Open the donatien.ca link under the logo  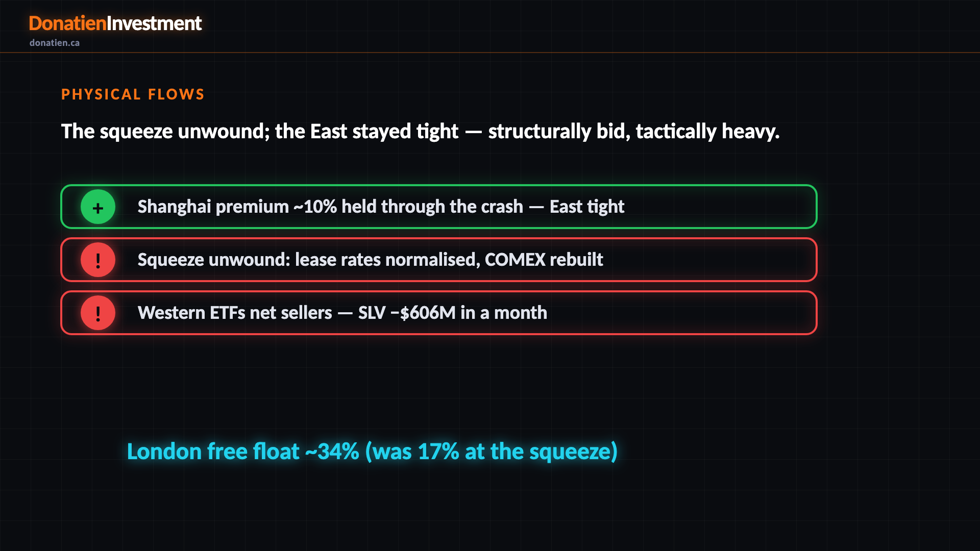point(55,43)
